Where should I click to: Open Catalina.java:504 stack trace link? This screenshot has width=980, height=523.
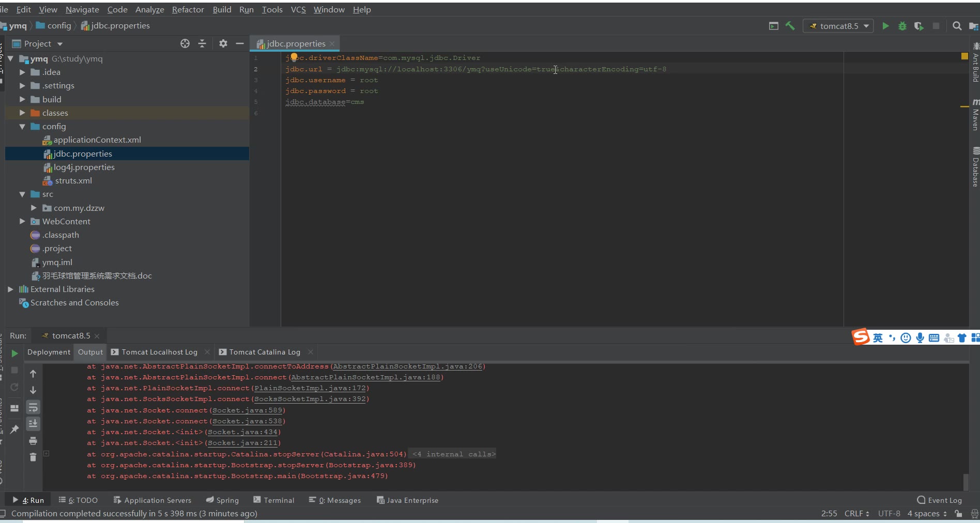[x=363, y=454]
